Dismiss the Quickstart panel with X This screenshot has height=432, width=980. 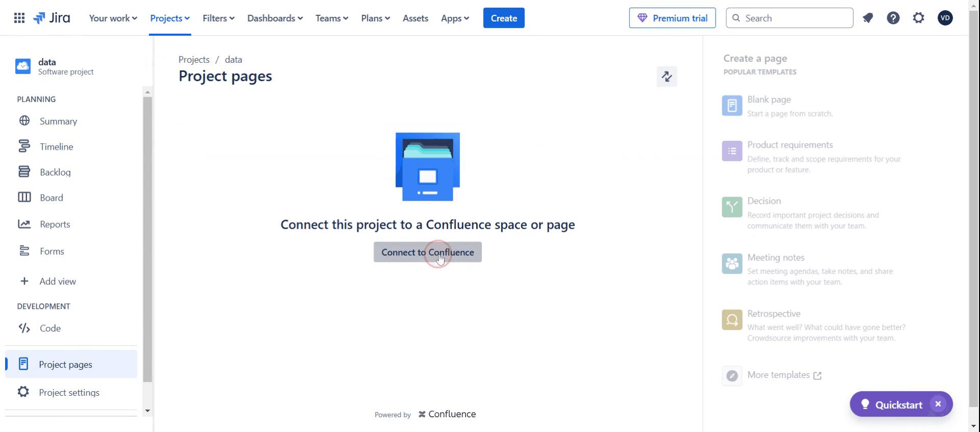click(x=938, y=404)
